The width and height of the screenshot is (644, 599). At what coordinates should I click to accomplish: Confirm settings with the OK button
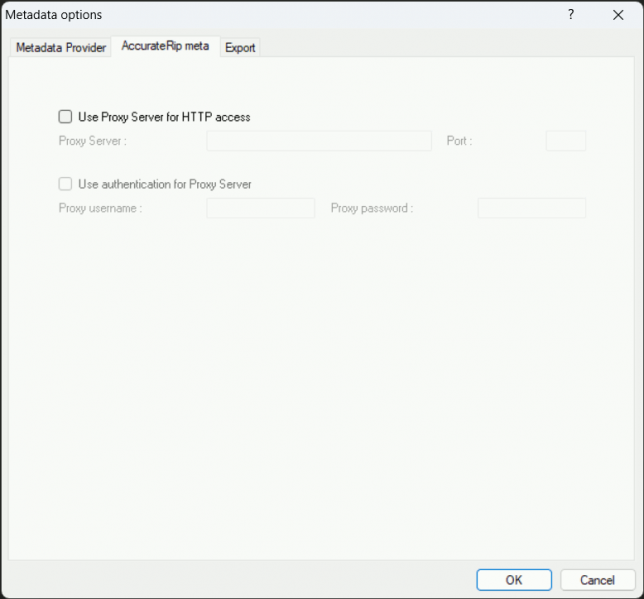tap(513, 580)
